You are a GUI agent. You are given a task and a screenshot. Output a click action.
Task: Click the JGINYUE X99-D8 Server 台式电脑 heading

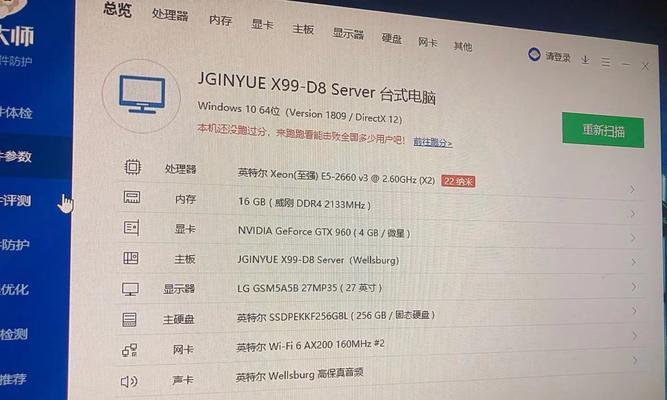[x=317, y=88]
